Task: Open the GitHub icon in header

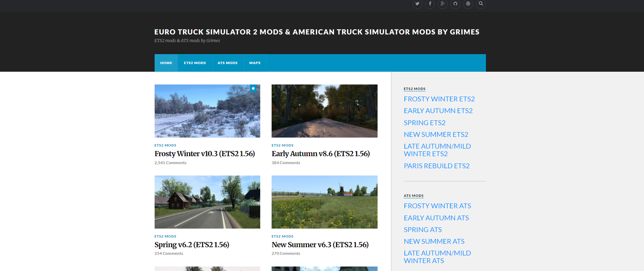Action: pos(456,4)
